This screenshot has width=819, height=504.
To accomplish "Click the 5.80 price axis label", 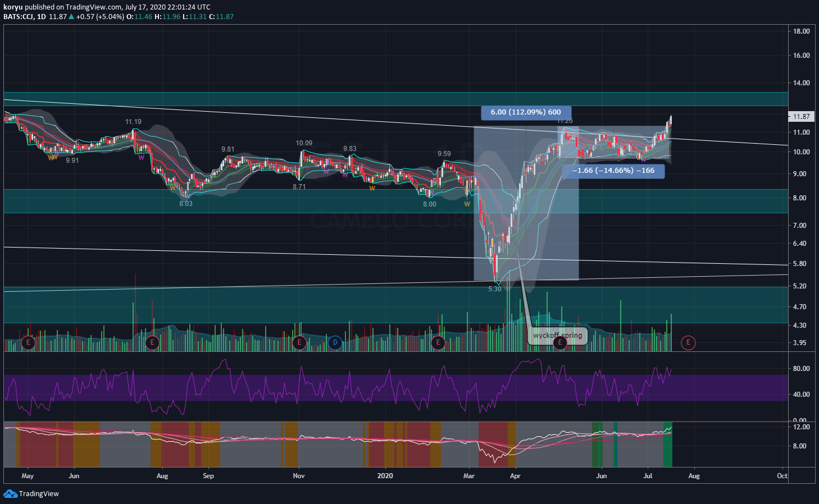I will pyautogui.click(x=799, y=264).
